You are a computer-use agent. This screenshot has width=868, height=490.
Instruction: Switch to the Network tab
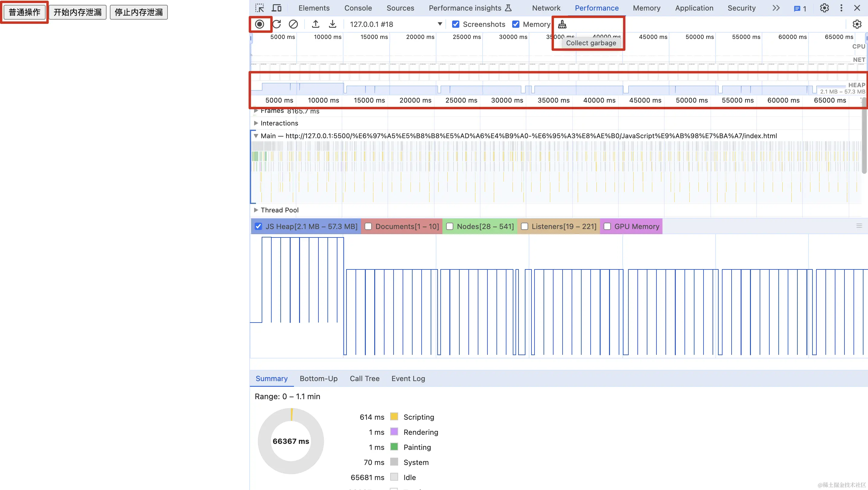pyautogui.click(x=546, y=8)
